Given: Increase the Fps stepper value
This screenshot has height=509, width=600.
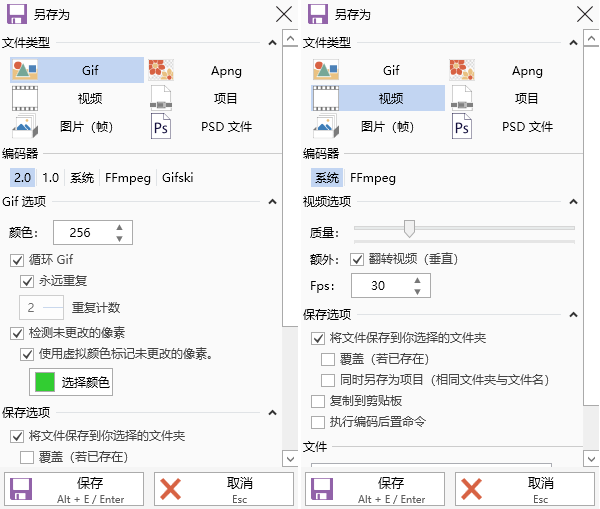Looking at the screenshot, I should (417, 280).
